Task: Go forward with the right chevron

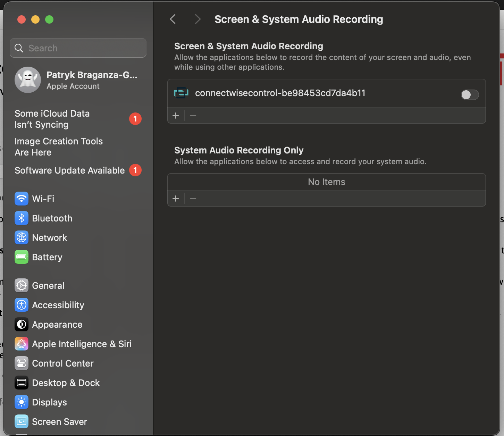Action: tap(198, 19)
